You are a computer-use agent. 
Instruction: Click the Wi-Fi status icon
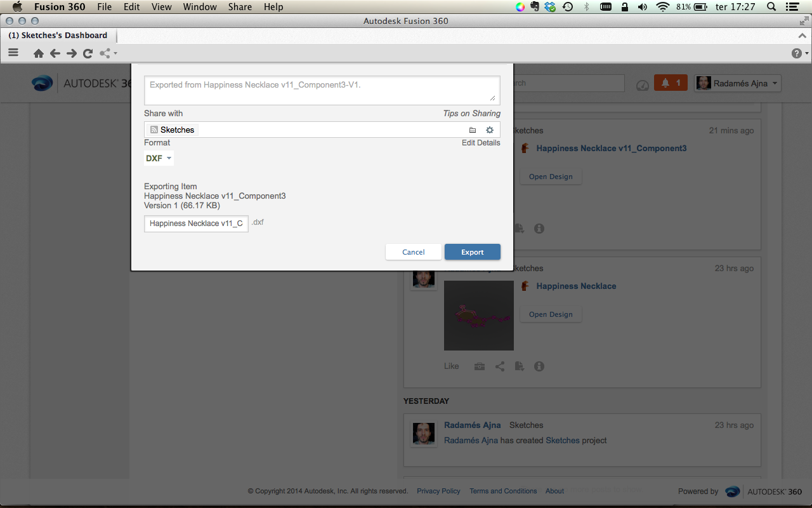pos(663,7)
